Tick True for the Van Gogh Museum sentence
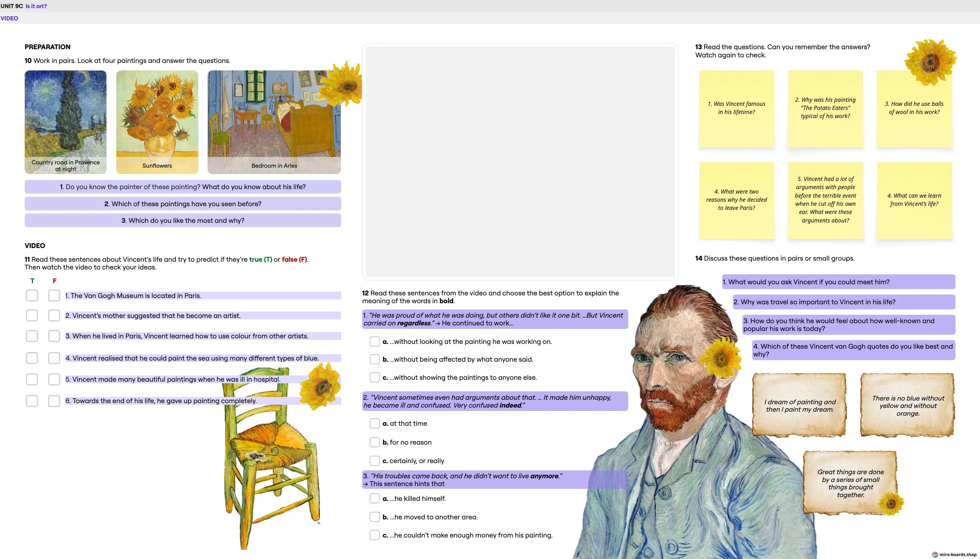 tap(32, 296)
